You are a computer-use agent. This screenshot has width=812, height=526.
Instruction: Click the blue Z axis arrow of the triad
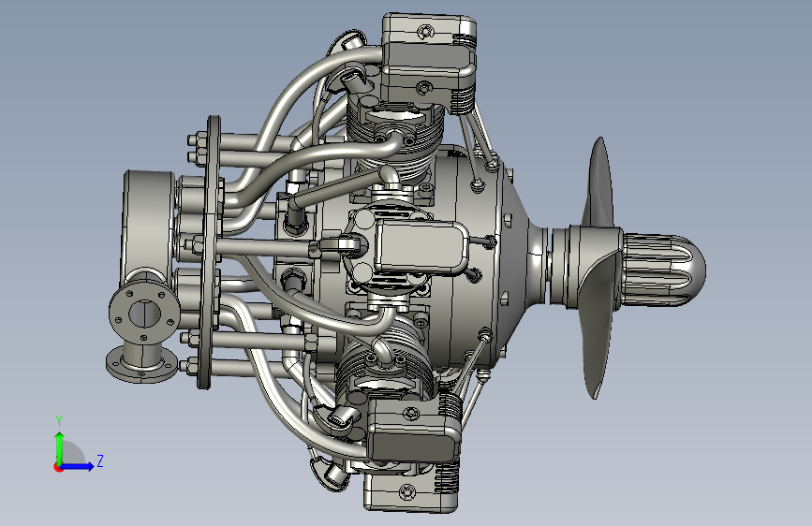(78, 466)
